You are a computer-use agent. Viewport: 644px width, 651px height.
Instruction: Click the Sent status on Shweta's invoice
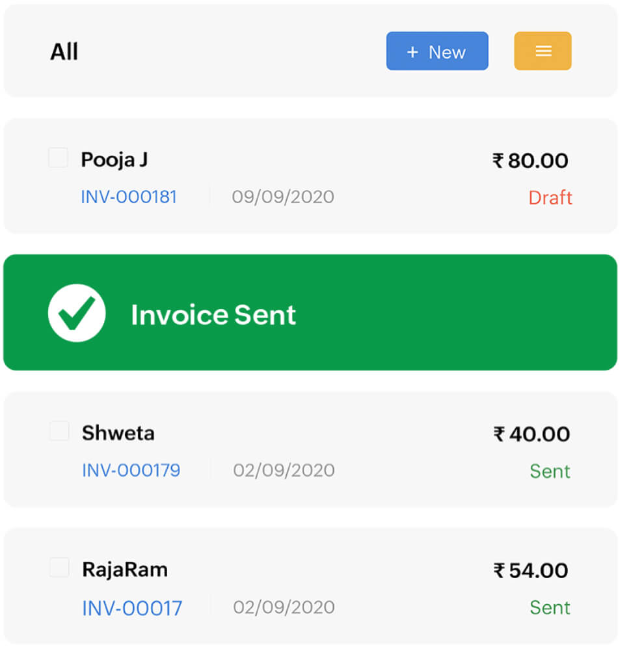click(550, 471)
